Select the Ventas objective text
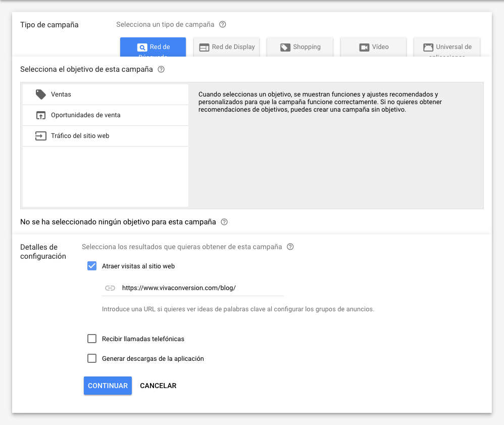 61,95
